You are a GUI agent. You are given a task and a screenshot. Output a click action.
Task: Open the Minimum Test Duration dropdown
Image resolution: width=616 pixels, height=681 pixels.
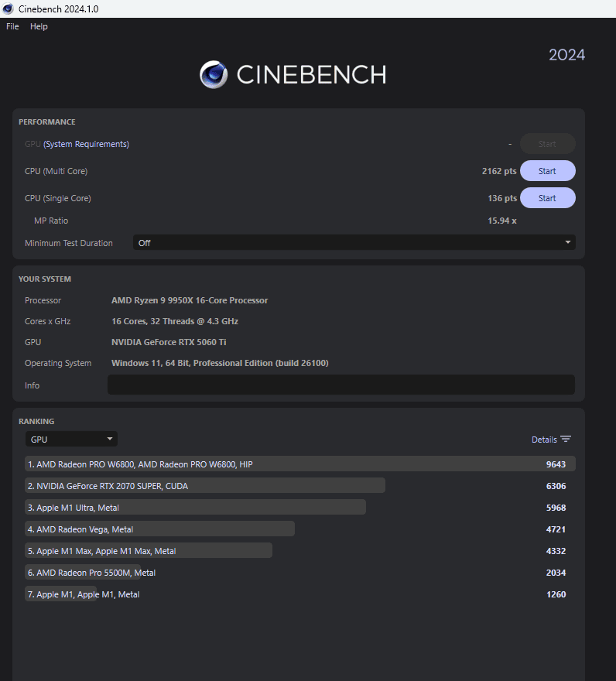[x=354, y=243]
